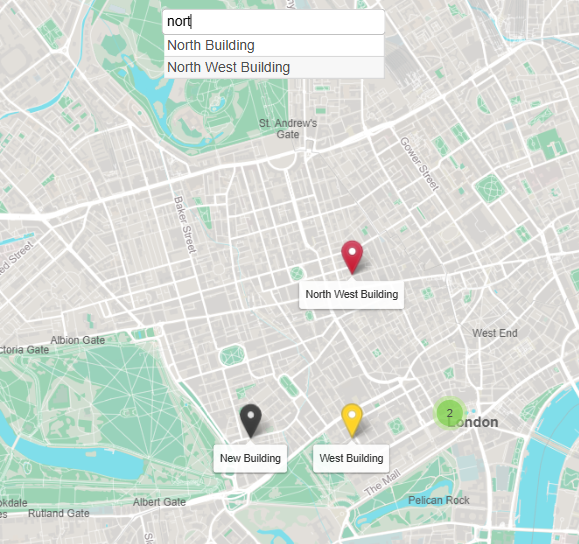
Task: Focus the search field containing "nort"
Action: [274, 22]
